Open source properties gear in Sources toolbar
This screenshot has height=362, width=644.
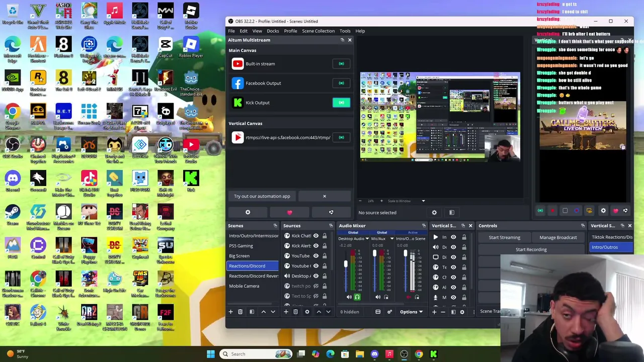(307, 312)
